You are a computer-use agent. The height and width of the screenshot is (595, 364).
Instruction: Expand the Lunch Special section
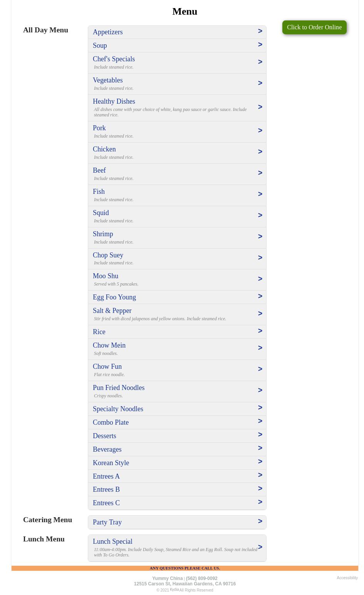click(112, 541)
